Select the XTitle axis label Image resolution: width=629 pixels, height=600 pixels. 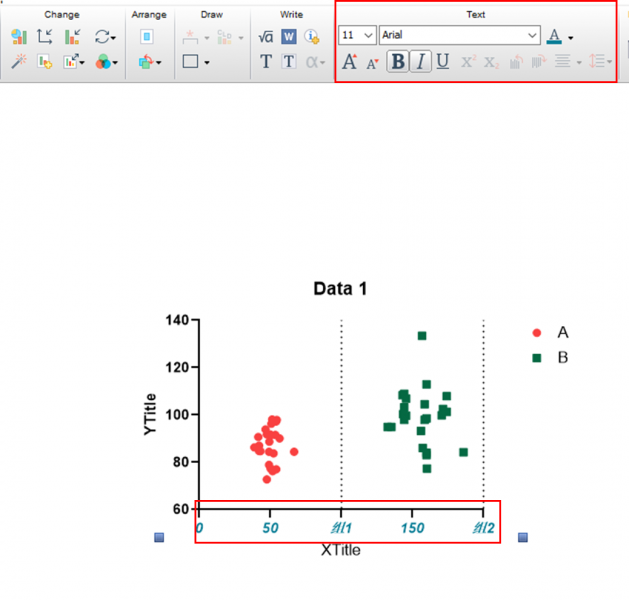click(x=341, y=550)
